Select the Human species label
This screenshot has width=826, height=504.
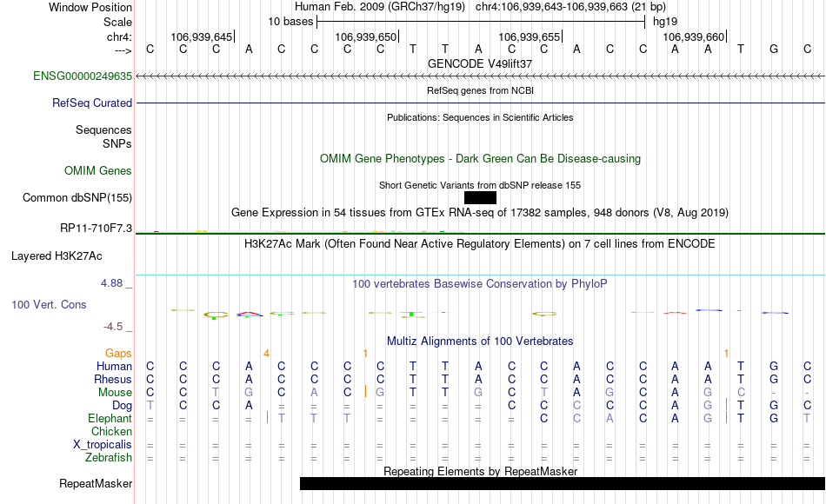[114, 366]
